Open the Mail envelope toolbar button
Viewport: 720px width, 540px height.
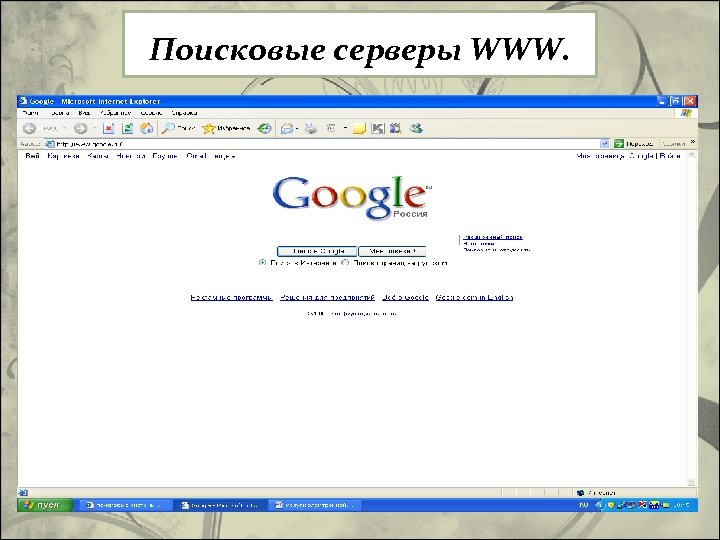click(x=287, y=129)
